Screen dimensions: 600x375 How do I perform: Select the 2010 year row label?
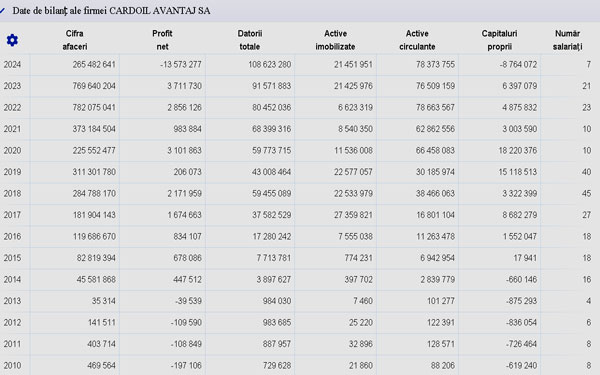[x=12, y=365]
